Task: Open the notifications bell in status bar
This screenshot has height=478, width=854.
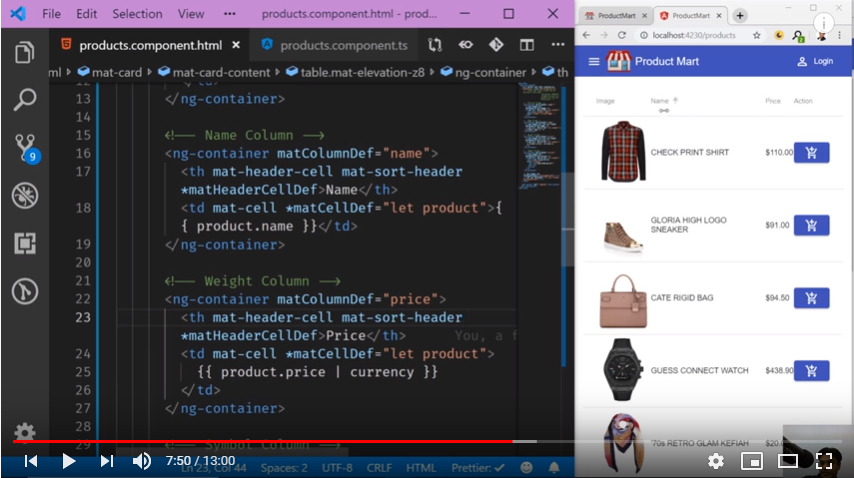Action: click(554, 468)
